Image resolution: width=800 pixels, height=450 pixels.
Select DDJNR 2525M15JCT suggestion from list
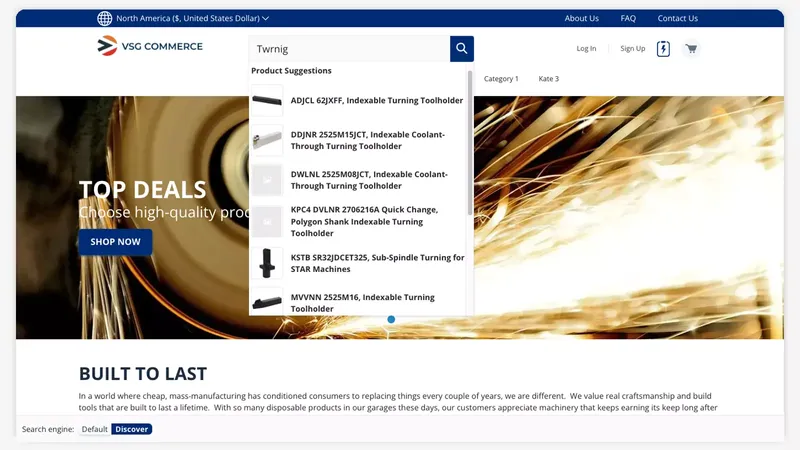click(367, 140)
